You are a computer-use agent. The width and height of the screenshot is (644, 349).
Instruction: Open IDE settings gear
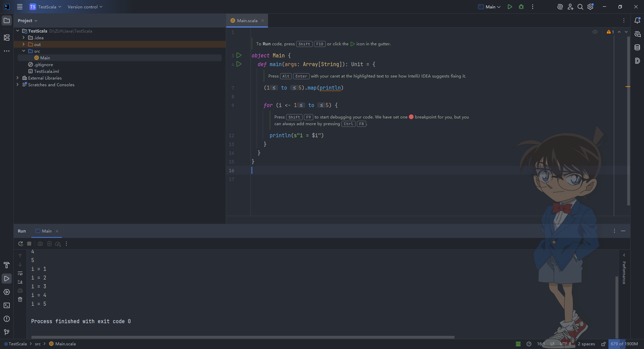pyautogui.click(x=591, y=7)
